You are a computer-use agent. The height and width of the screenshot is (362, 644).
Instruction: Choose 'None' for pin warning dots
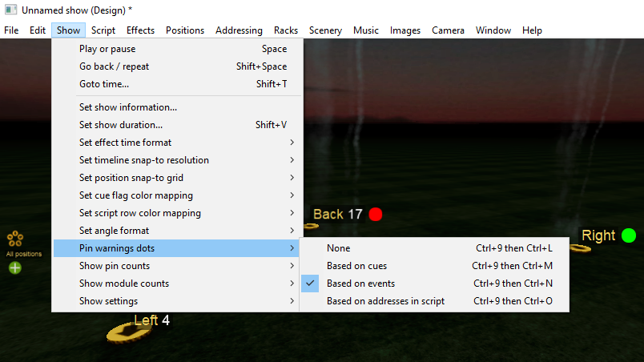[x=338, y=248]
